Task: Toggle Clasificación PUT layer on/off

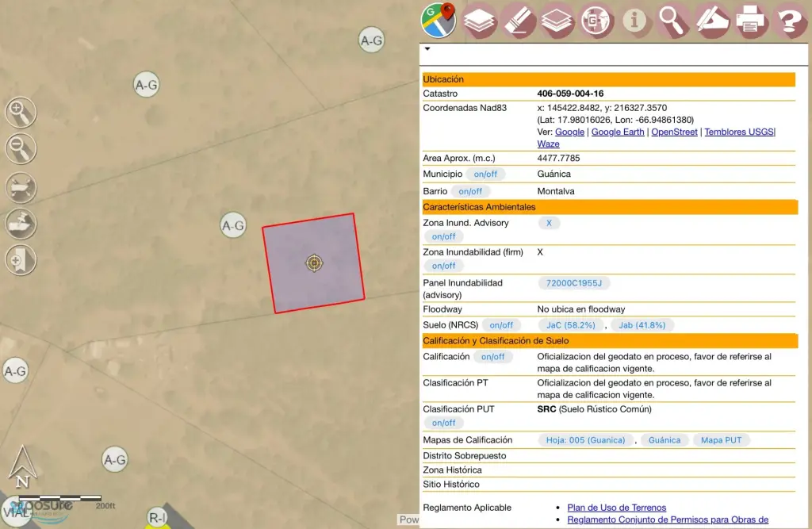Action: pyautogui.click(x=443, y=423)
